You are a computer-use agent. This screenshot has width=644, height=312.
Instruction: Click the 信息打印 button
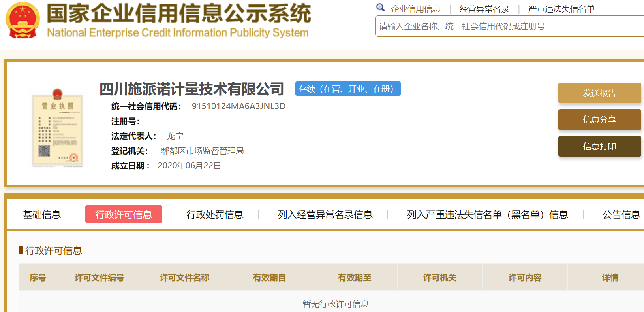pyautogui.click(x=599, y=146)
